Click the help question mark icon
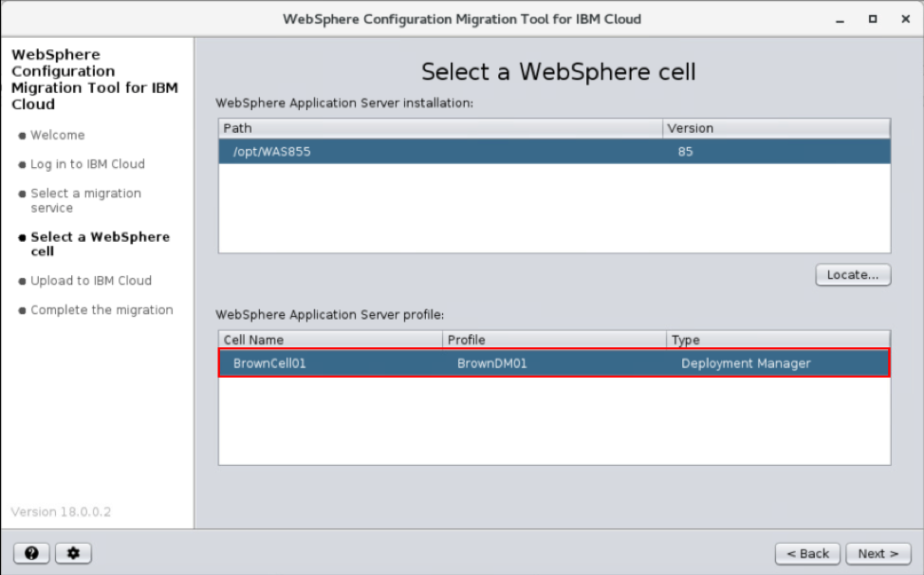Viewport: 924px width, 575px height. point(31,553)
